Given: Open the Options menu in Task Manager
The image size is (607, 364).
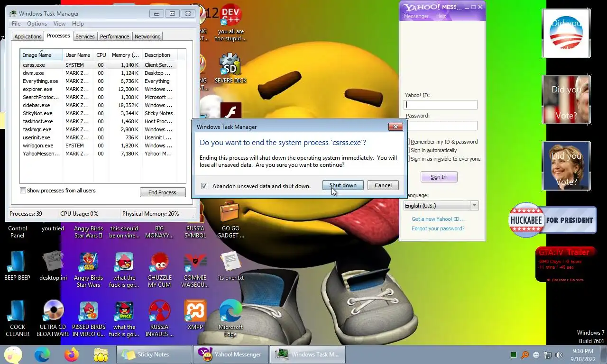Looking at the screenshot, I should [37, 24].
